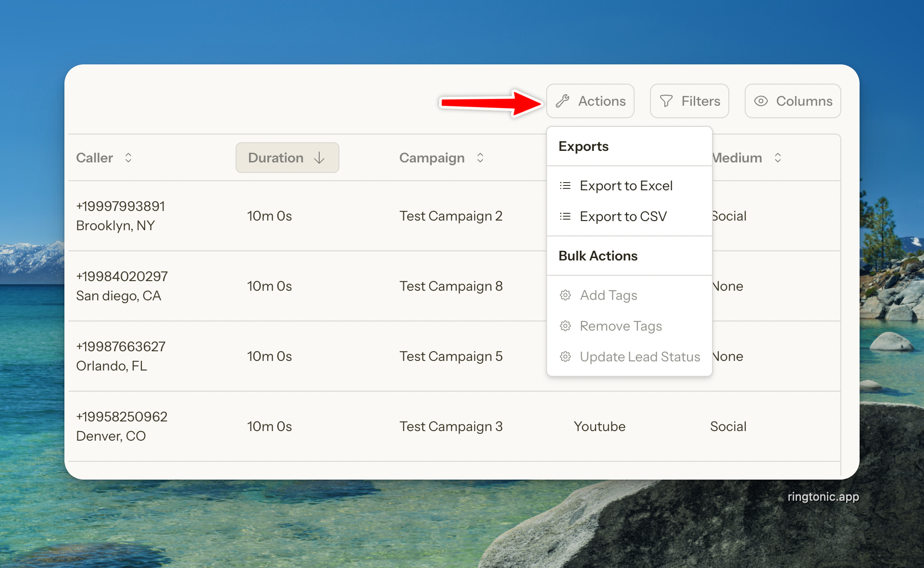Select Export to Excel menu item
924x568 pixels.
tap(626, 185)
